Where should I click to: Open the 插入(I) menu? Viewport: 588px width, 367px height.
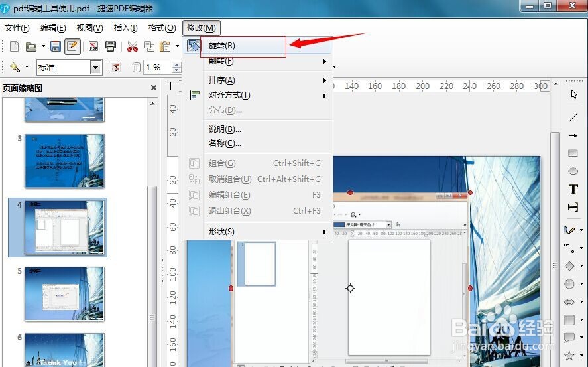pos(126,28)
